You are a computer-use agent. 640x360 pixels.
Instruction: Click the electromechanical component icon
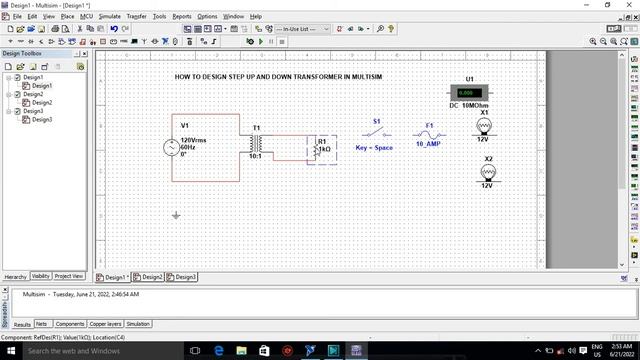155,42
